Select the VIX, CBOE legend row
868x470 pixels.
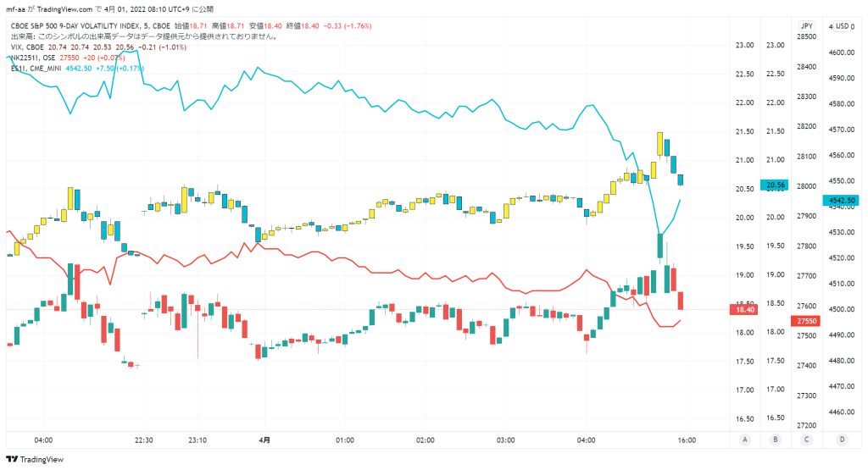[98, 47]
